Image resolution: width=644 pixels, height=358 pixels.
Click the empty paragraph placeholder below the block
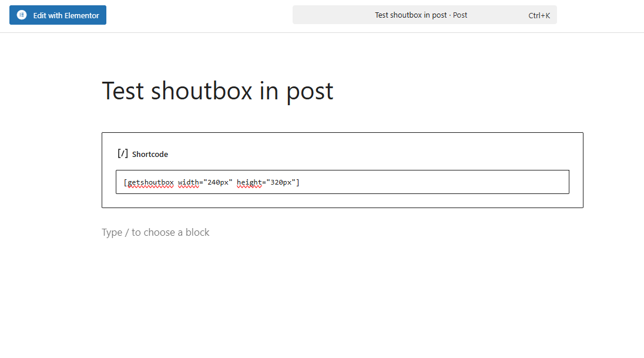(x=155, y=232)
